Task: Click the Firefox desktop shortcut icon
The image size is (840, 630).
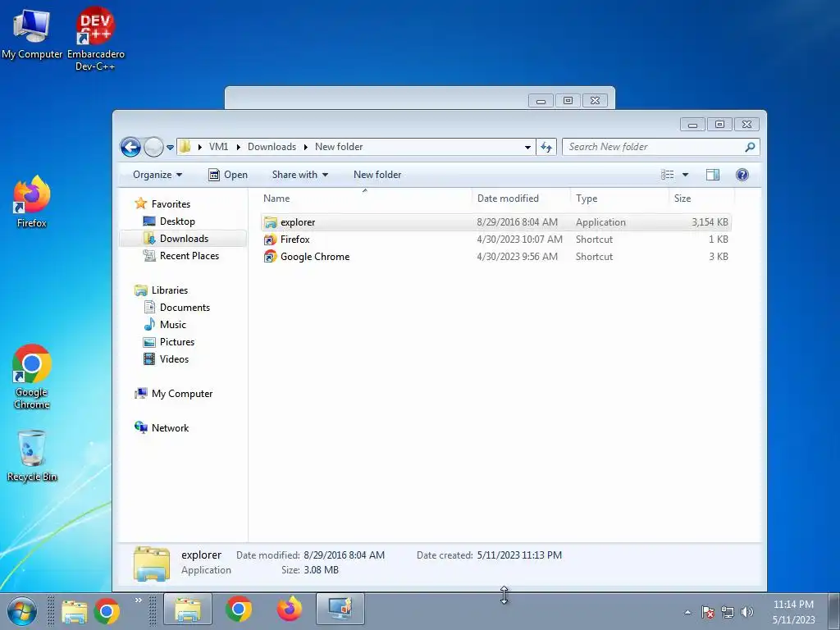Action: pos(32,202)
